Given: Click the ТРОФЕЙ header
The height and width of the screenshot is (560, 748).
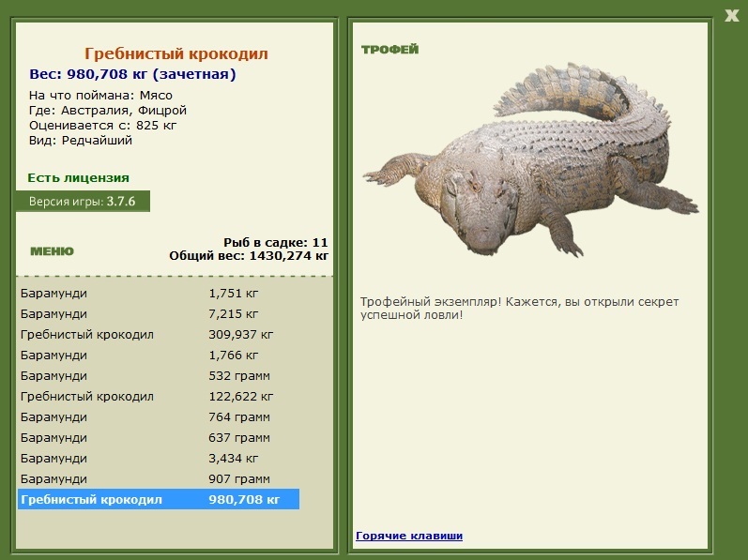Looking at the screenshot, I should (389, 49).
